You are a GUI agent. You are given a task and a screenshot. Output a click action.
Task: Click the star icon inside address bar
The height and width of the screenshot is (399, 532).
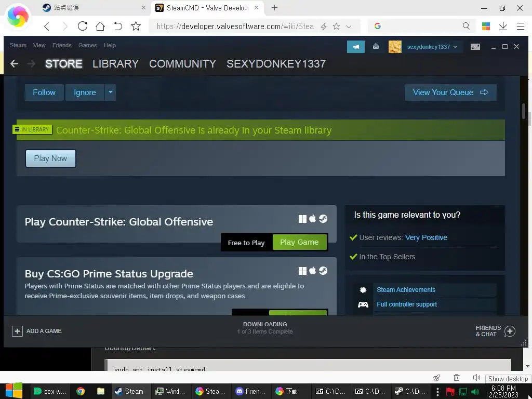336,26
